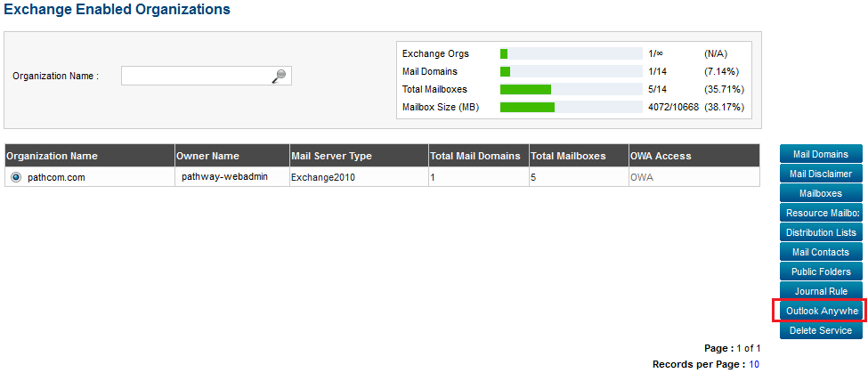Click the Exchange Enabled Organizations heading
The height and width of the screenshot is (373, 868).
click(x=118, y=10)
